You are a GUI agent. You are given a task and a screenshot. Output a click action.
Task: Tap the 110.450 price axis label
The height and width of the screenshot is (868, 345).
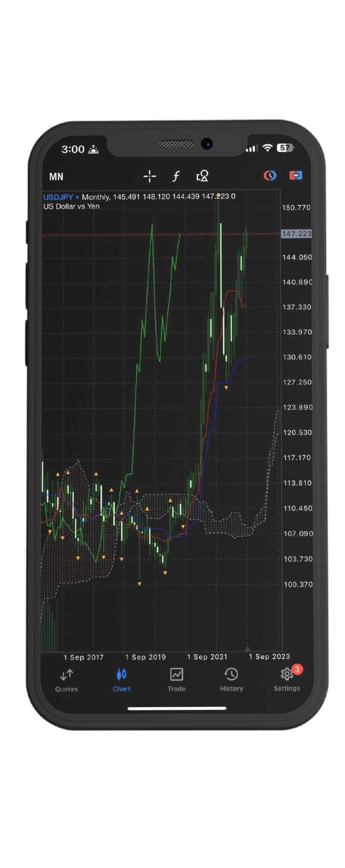coord(298,508)
